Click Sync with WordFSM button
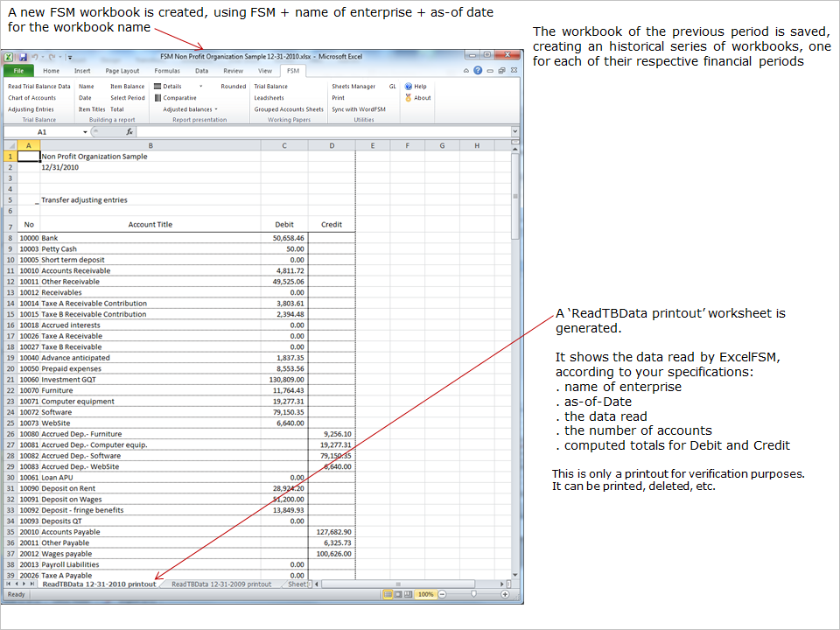The width and height of the screenshot is (840, 630). pos(359,109)
